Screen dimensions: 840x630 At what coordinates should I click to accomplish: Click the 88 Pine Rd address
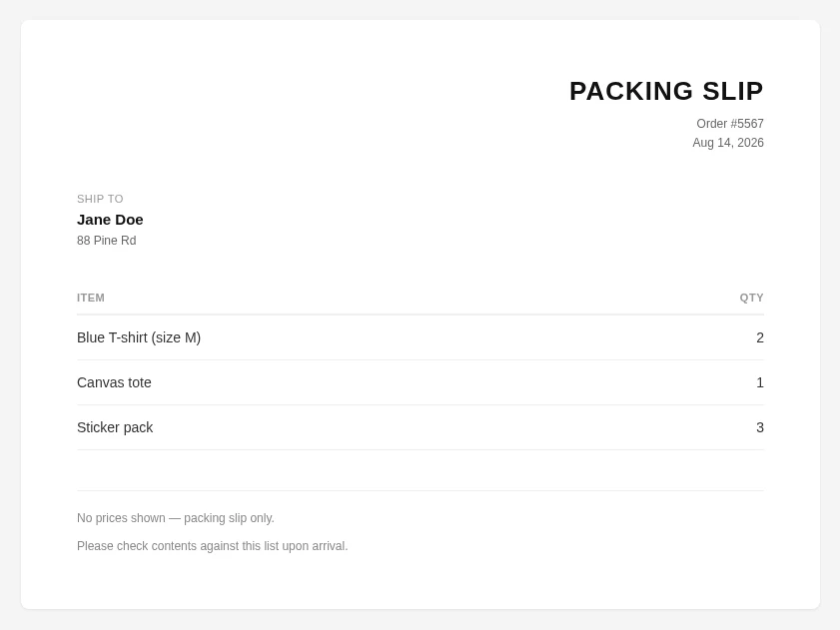point(107,241)
